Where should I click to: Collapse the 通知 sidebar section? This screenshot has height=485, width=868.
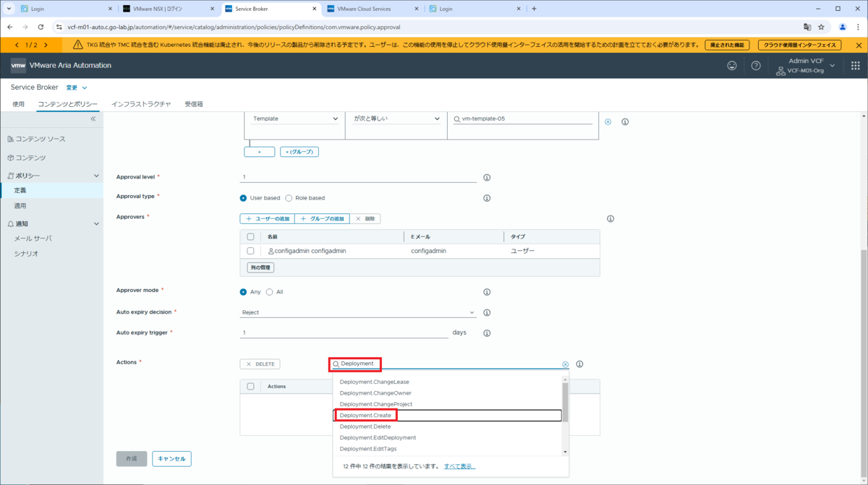97,224
